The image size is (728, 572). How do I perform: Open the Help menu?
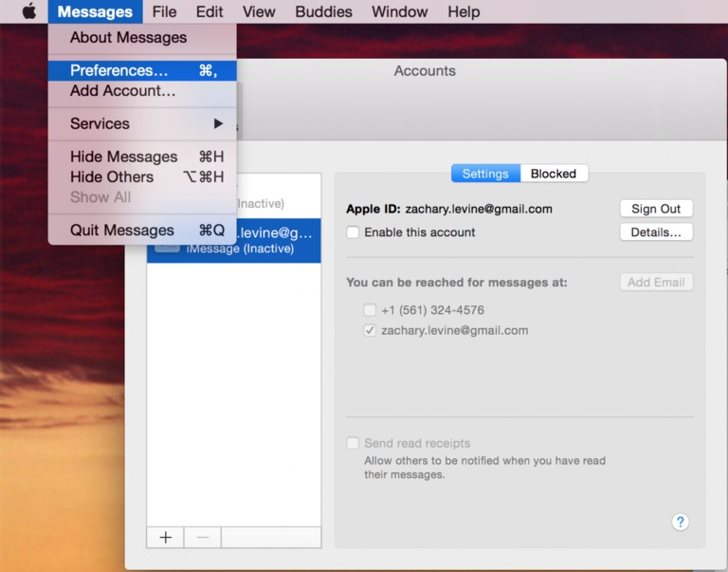click(x=464, y=11)
